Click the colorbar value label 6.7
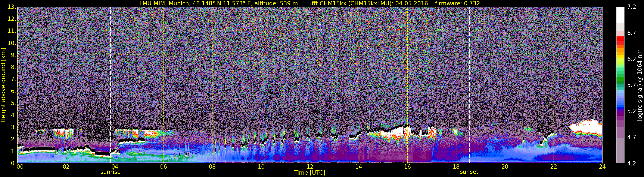Screen dimensions: 644x177 [x=632, y=33]
